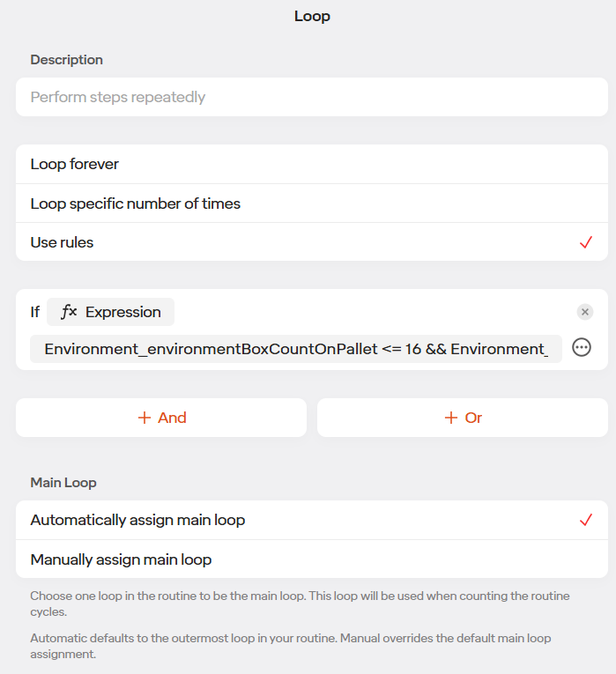
Task: Focus the Description text field
Action: pyautogui.click(x=312, y=97)
